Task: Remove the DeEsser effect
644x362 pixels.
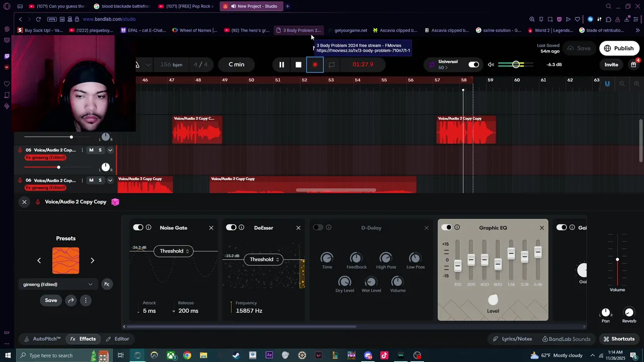Action: [x=298, y=228]
